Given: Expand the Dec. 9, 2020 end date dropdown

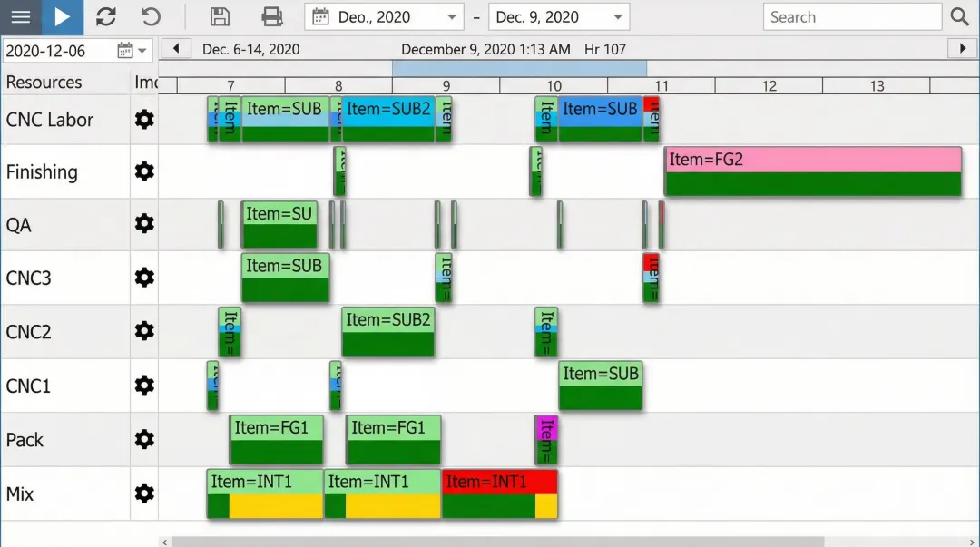Looking at the screenshot, I should click(618, 17).
